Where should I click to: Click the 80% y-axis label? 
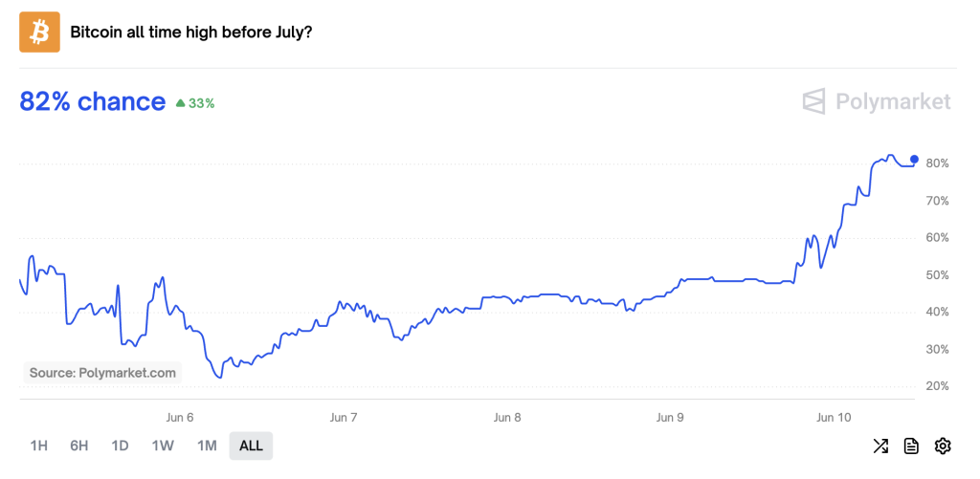click(937, 163)
